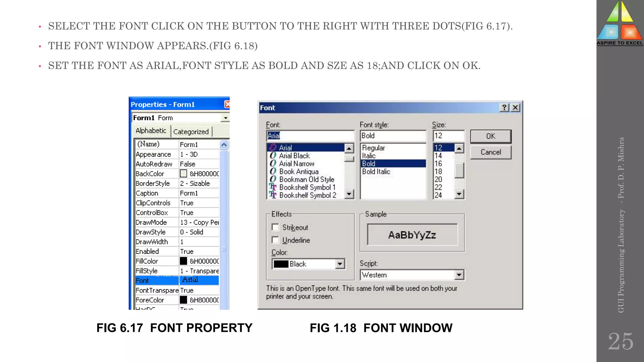Select the DrawWidth property row
Viewport: 644px width, 362px height.
pos(177,242)
